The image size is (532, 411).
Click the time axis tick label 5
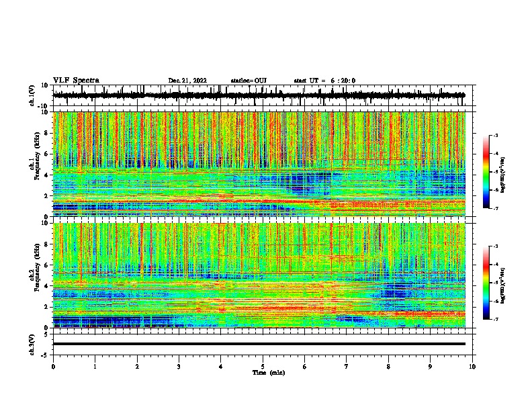point(263,367)
